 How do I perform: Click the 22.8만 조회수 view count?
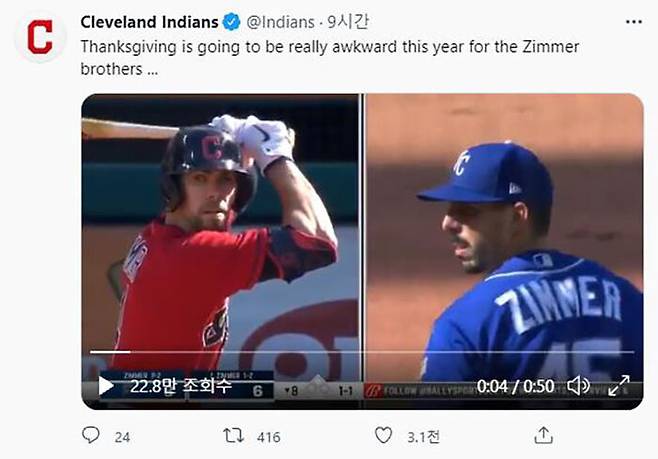[x=181, y=386]
